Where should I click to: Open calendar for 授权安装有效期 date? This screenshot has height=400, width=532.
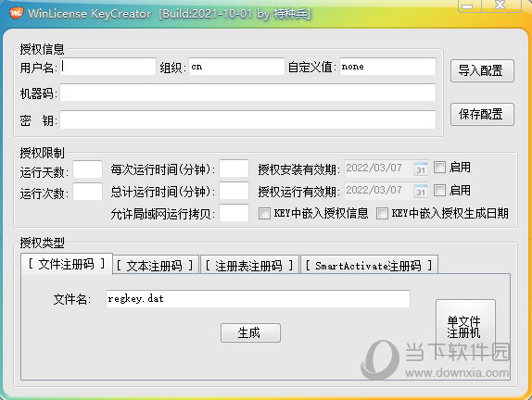(x=421, y=169)
